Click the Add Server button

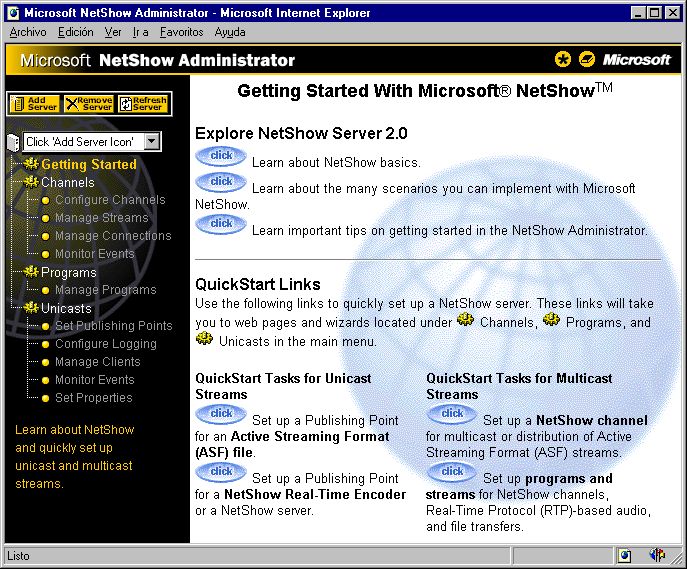tap(35, 104)
